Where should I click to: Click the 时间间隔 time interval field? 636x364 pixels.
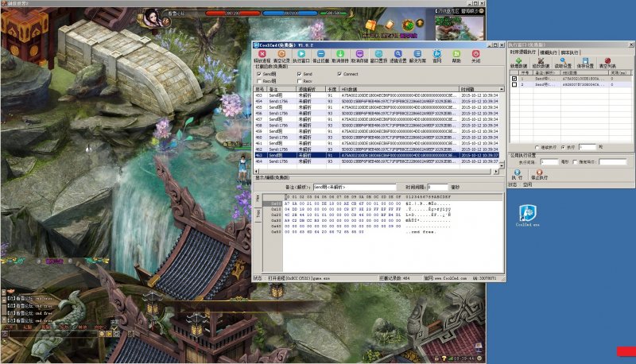tap(438, 188)
